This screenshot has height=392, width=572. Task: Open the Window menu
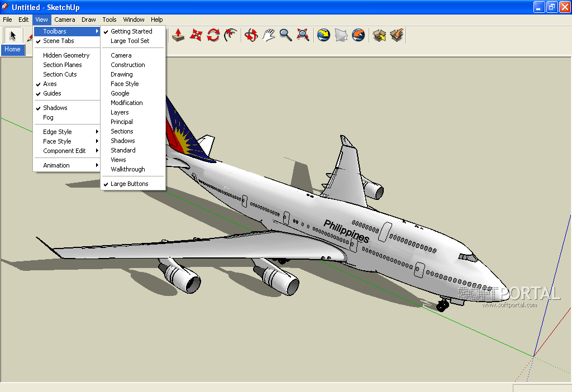(x=134, y=20)
